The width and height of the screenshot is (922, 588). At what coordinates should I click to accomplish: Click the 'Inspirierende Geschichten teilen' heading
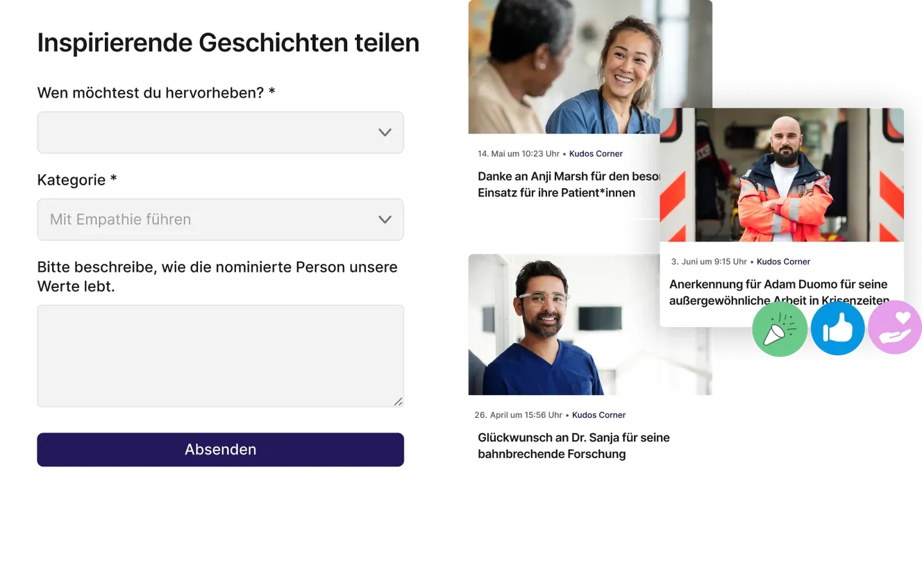pyautogui.click(x=228, y=43)
